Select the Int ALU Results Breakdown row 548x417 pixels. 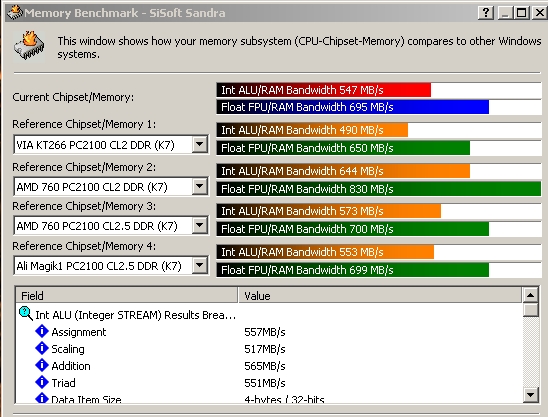pos(268,315)
